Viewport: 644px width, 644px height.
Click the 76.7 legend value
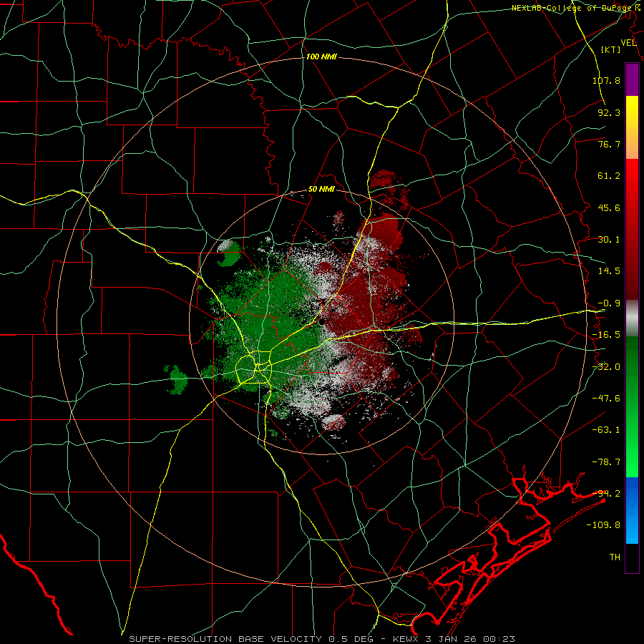[609, 144]
